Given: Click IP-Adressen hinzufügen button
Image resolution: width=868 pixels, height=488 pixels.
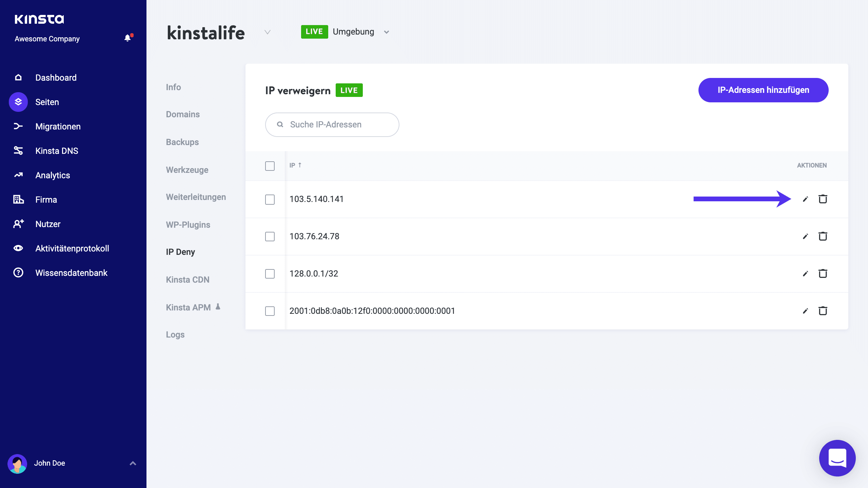Looking at the screenshot, I should tap(763, 90).
